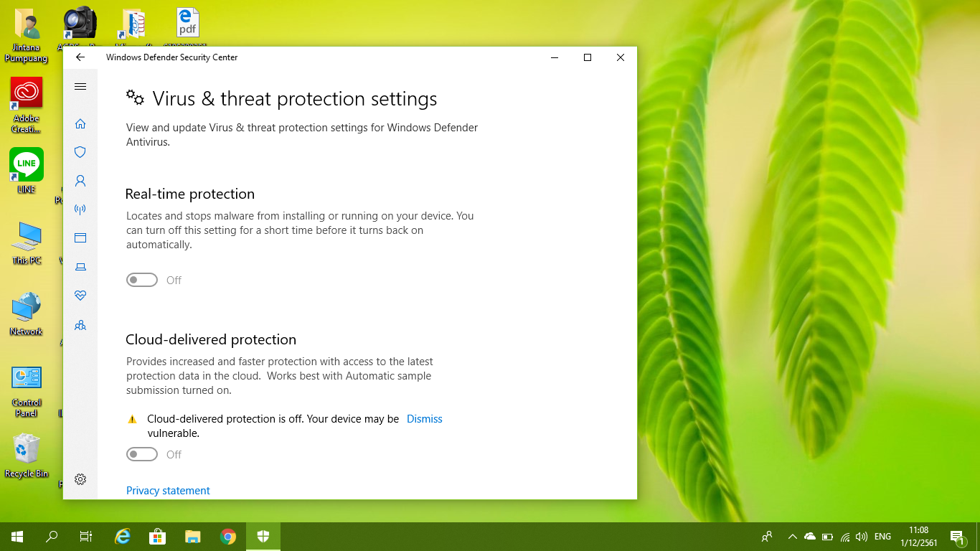Launch Internet Explorer from taskbar

[x=123, y=537]
